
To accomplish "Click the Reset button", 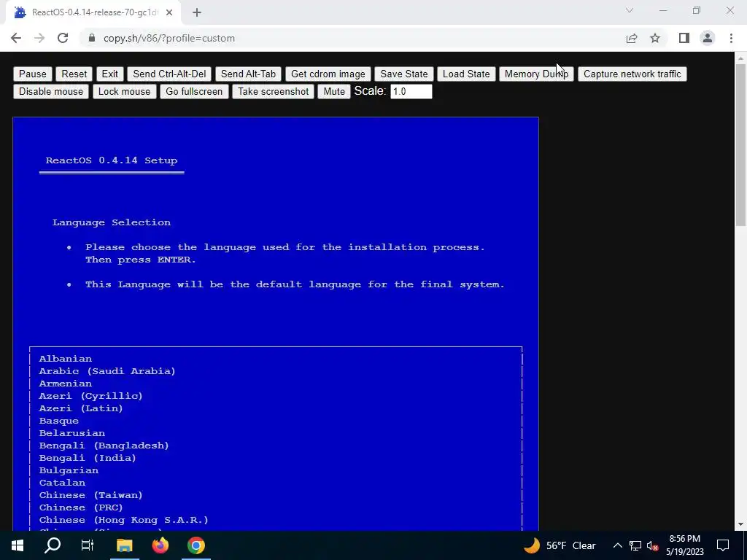I will pos(74,74).
